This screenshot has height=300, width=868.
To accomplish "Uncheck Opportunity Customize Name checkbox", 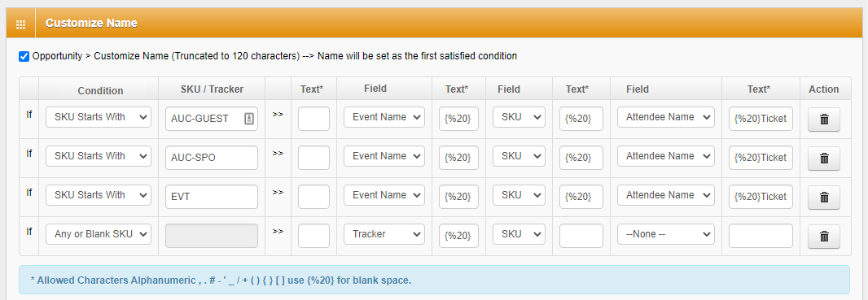I will coord(24,56).
